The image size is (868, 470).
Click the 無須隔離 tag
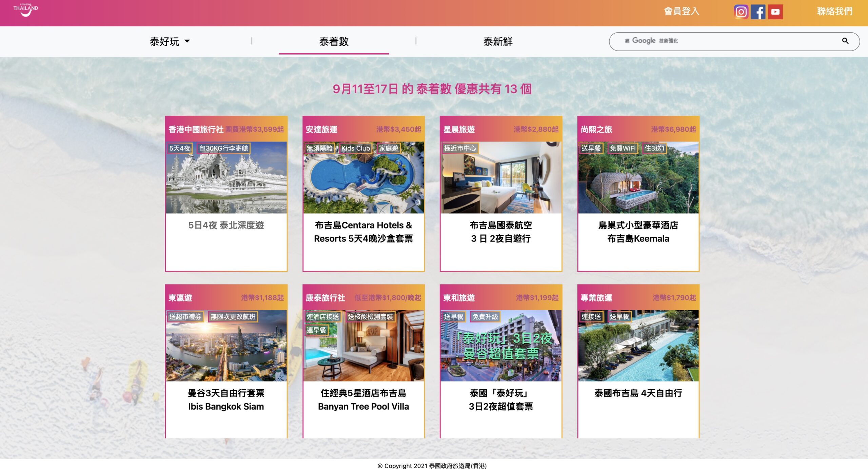click(319, 149)
